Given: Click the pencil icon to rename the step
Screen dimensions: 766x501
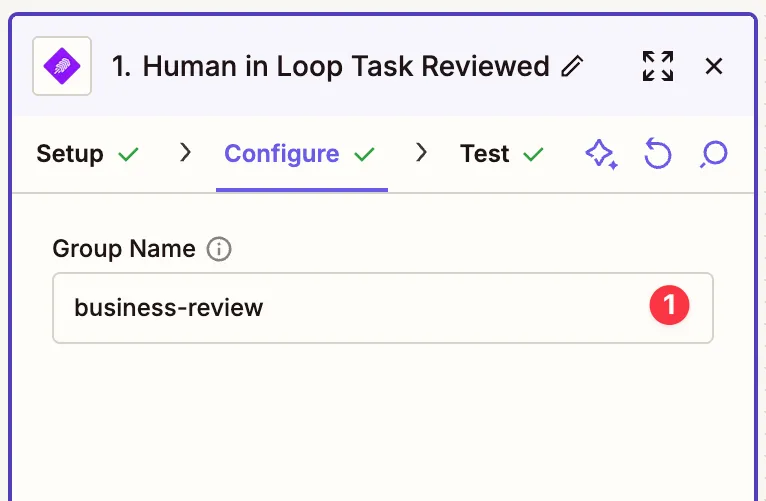Looking at the screenshot, I should [x=572, y=67].
